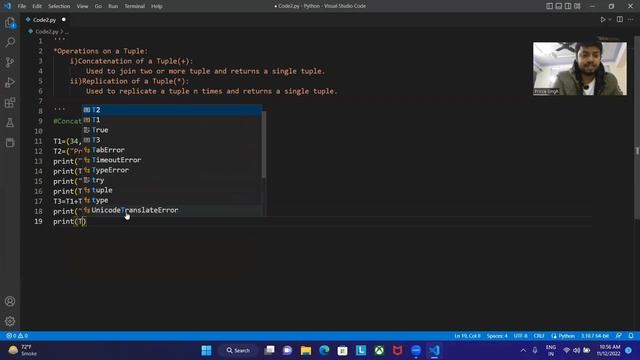Click Code2.py in the breadcrumb
Screen dimensions: 640x360
tap(46, 31)
